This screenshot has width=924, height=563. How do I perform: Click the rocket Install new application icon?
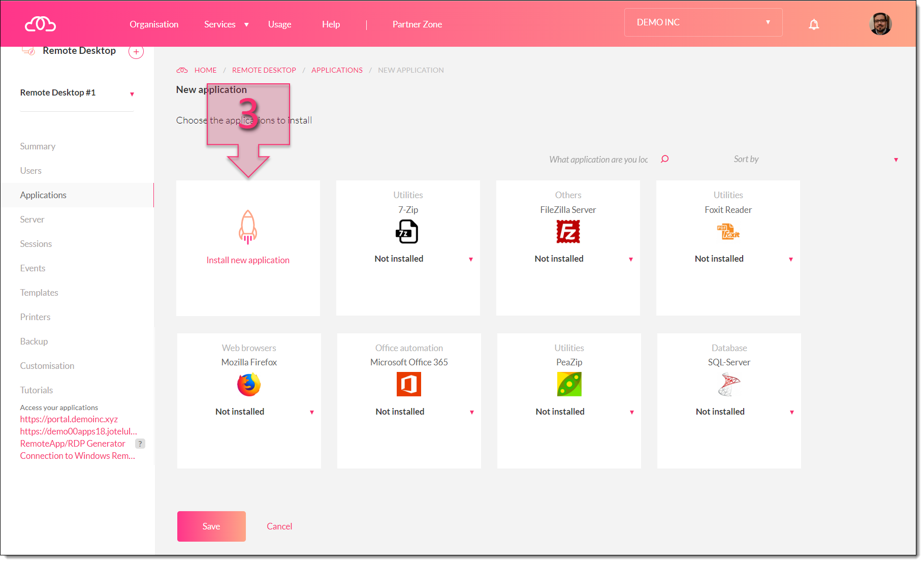click(x=248, y=227)
